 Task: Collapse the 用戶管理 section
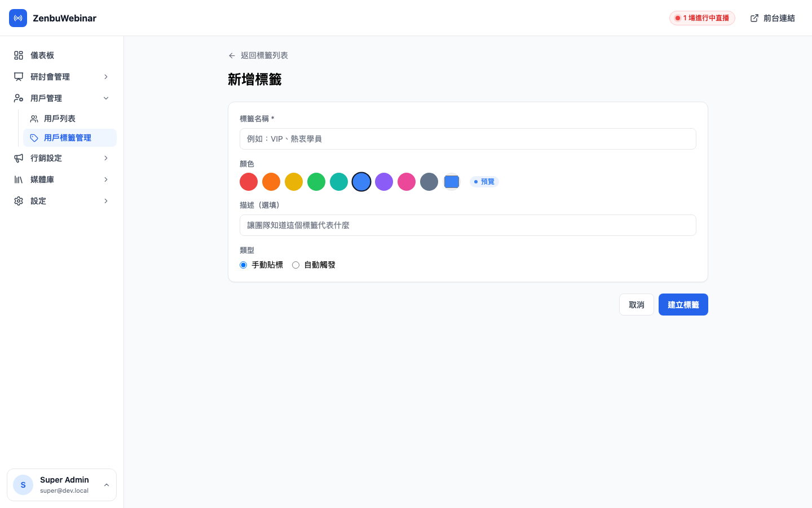[x=106, y=98]
